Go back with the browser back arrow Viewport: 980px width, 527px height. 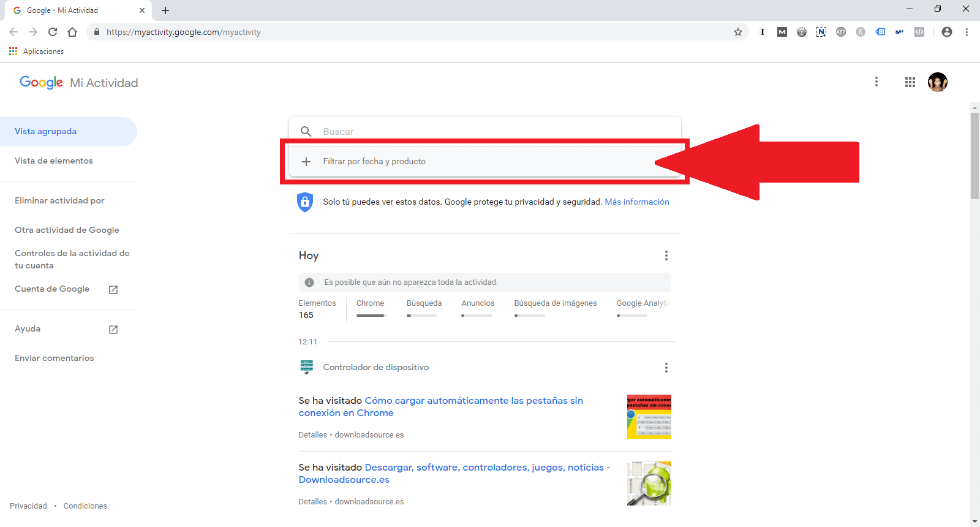[x=13, y=32]
